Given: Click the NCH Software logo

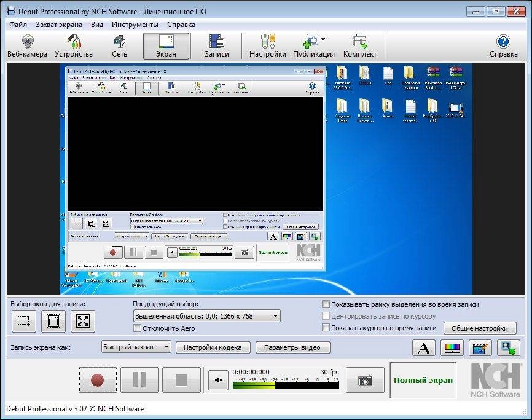Looking at the screenshot, I should [x=495, y=380].
